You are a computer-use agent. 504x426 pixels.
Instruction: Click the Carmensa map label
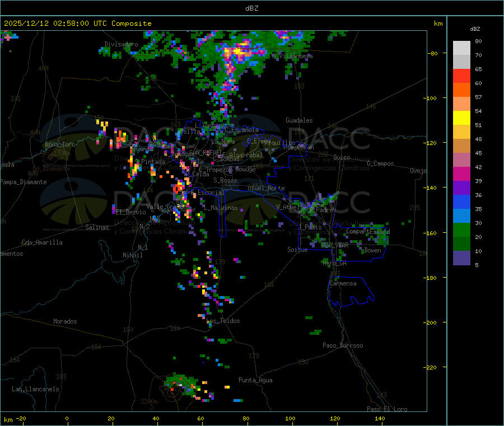pos(343,284)
